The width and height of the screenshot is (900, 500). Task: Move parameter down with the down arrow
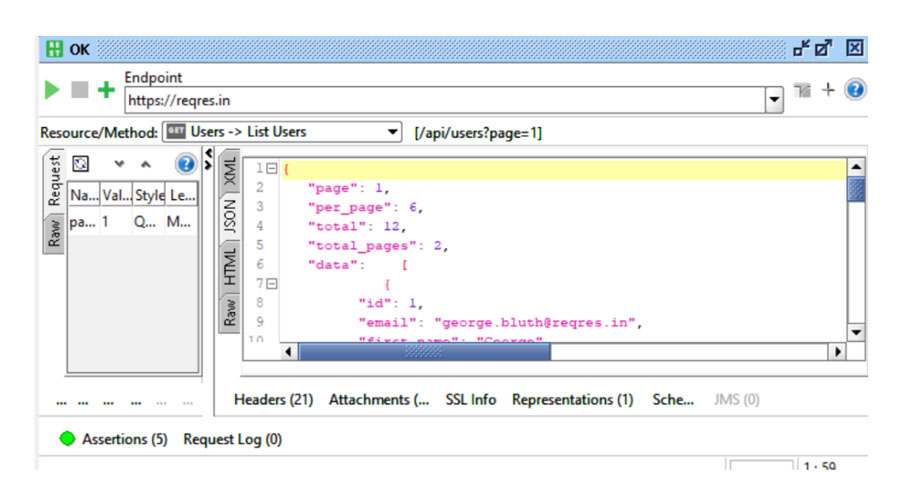pos(120,164)
